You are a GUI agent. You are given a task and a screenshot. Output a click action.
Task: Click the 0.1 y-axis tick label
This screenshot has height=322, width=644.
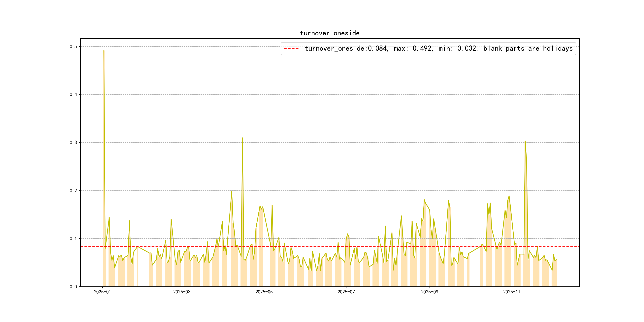coord(73,239)
